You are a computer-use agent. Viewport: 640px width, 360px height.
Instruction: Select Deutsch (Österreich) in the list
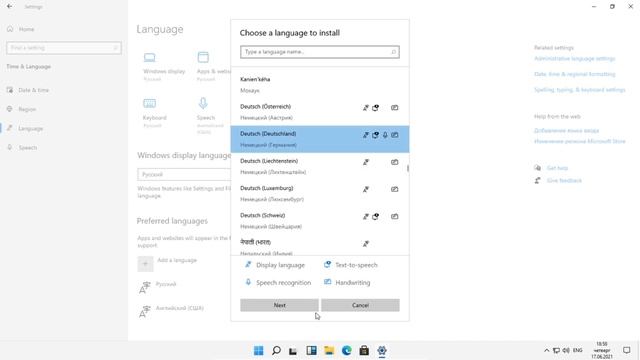[x=320, y=112]
